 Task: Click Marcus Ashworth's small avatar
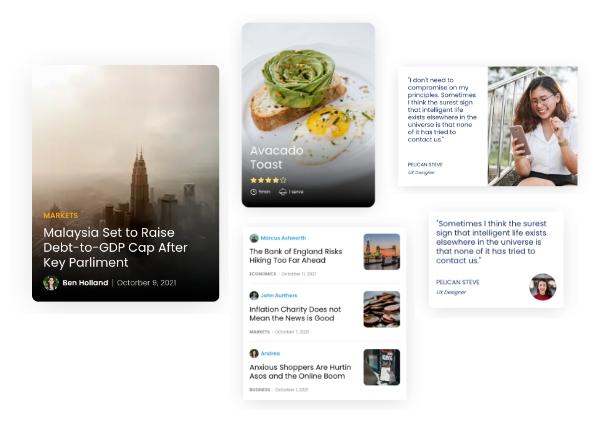(x=254, y=238)
